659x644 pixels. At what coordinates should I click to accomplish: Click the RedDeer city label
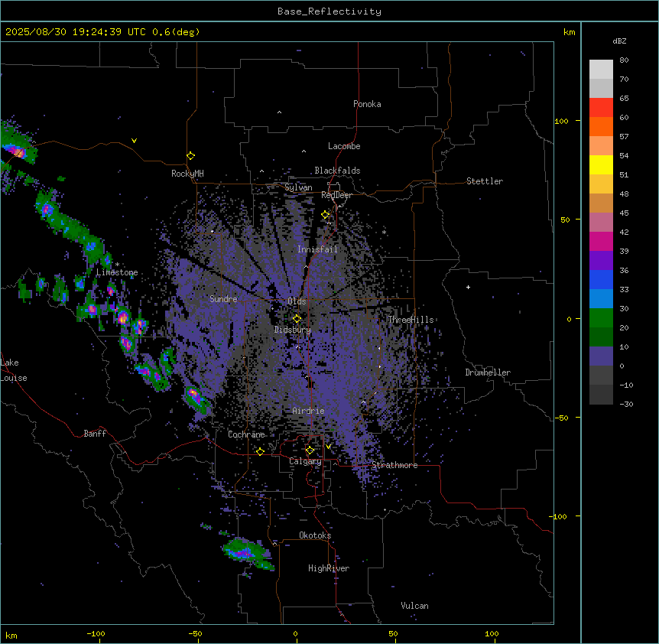tap(336, 195)
